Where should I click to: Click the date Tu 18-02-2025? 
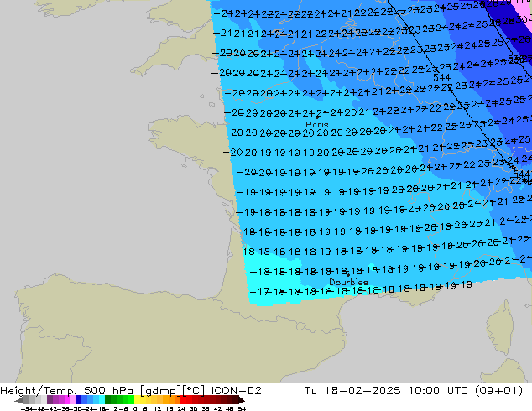pyautogui.click(x=352, y=391)
